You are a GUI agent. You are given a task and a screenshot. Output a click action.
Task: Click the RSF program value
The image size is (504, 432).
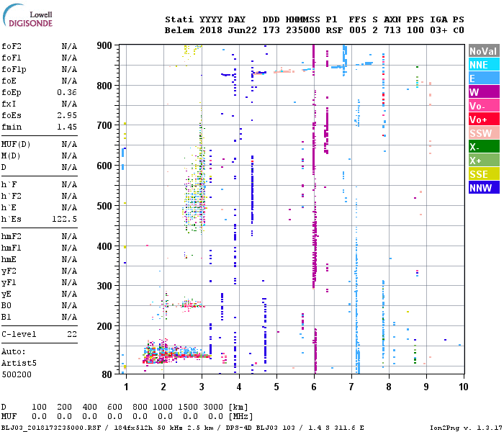(x=334, y=30)
